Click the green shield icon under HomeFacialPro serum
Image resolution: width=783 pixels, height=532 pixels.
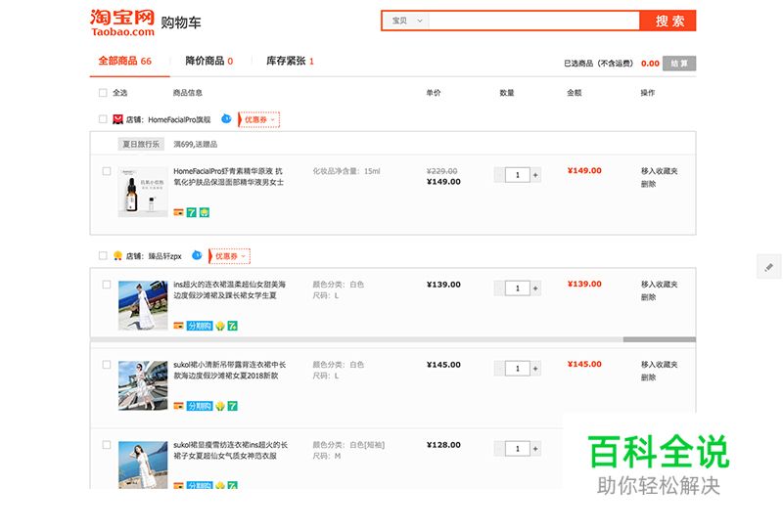205,212
